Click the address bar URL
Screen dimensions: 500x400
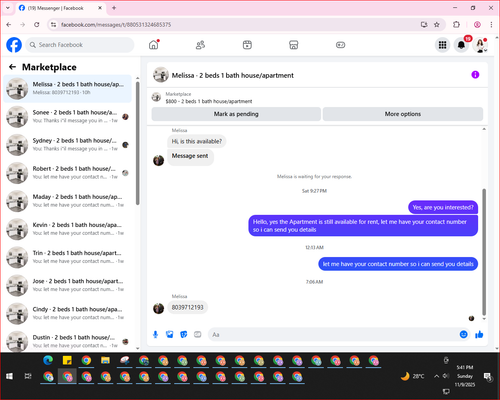coord(116,25)
